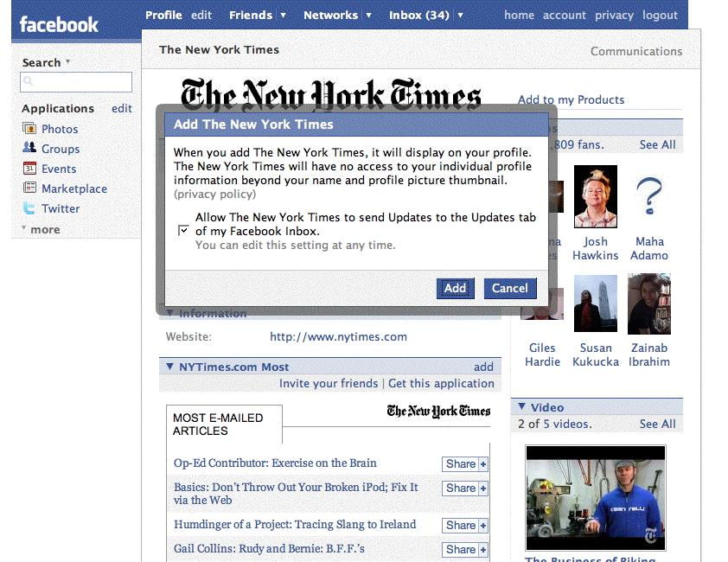Screen dimensions: 728x562
Task: Collapse the Video section triangle
Action: 521,407
